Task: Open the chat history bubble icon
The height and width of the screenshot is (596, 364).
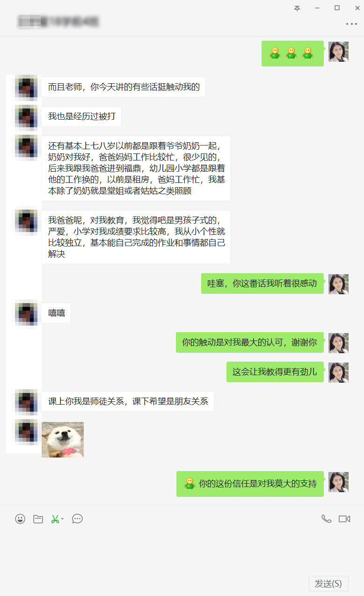Action: point(78,519)
